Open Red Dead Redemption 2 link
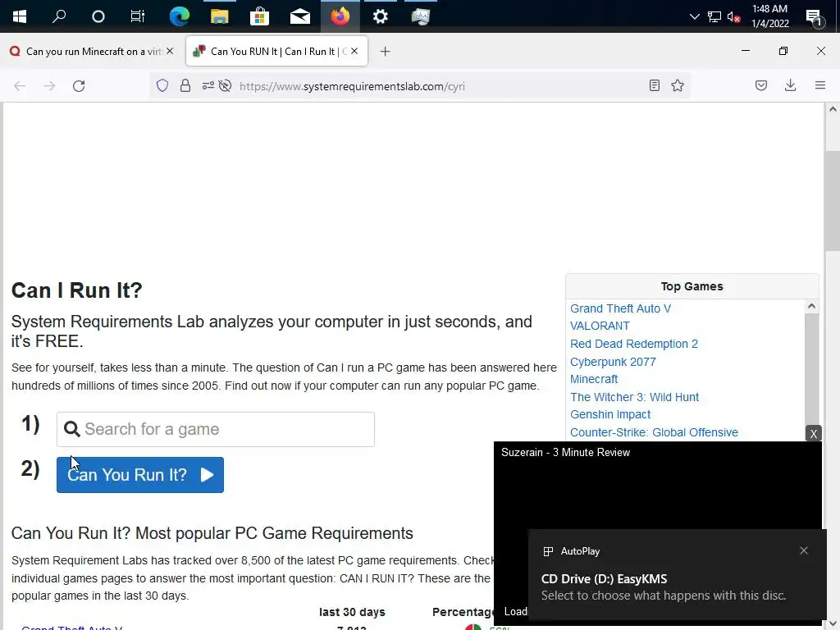 click(x=634, y=344)
